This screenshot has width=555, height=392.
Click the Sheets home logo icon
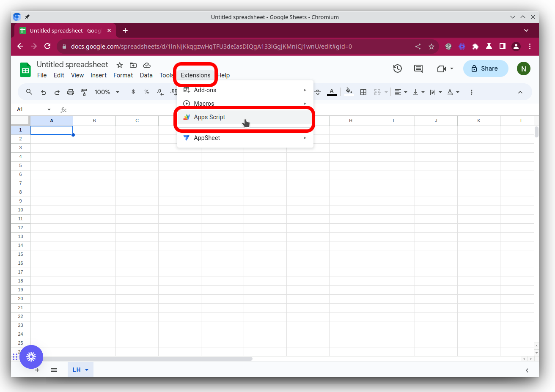tap(25, 70)
